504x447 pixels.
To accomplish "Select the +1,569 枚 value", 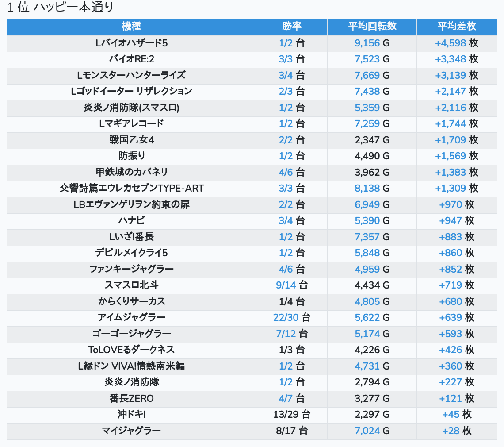I will coord(456,156).
